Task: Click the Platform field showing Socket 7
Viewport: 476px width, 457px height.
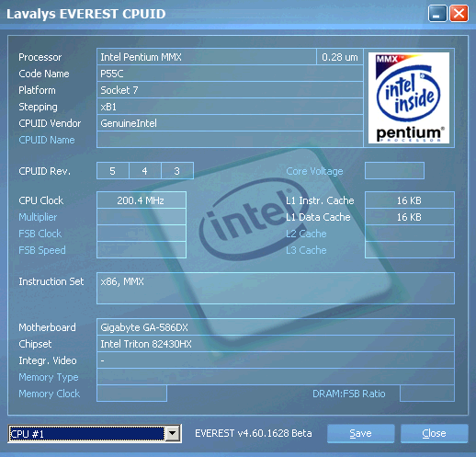Action: point(230,90)
